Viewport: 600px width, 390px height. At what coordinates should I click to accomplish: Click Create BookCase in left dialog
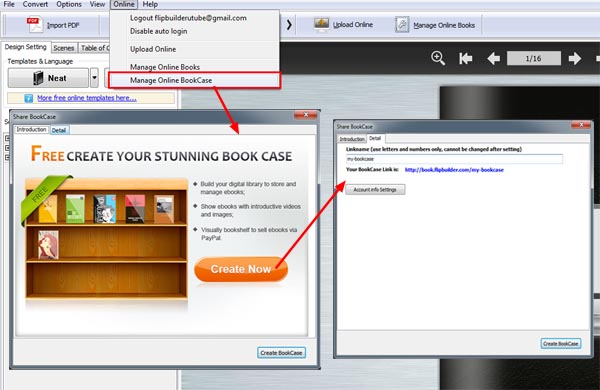pos(281,352)
